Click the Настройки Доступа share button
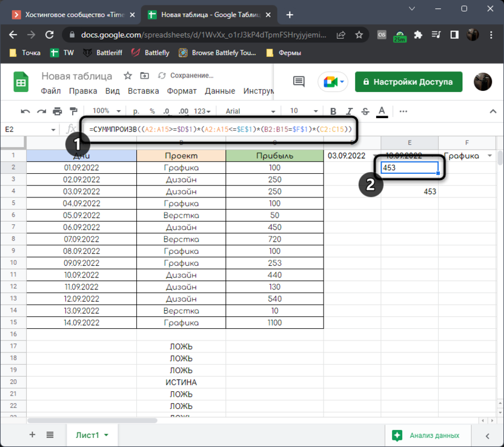This screenshot has width=504, height=447. (408, 82)
